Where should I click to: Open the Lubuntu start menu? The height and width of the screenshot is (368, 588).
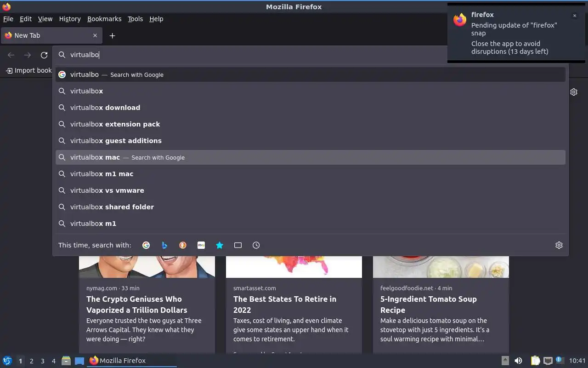tap(7, 361)
